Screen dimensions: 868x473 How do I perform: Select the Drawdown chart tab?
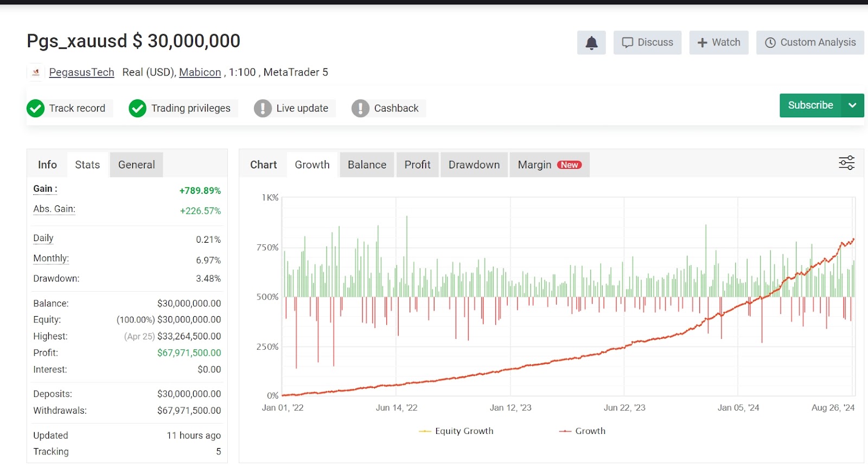(474, 165)
